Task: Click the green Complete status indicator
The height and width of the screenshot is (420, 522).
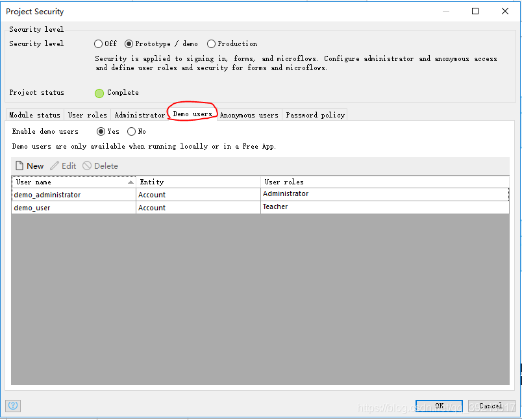Action: point(99,93)
